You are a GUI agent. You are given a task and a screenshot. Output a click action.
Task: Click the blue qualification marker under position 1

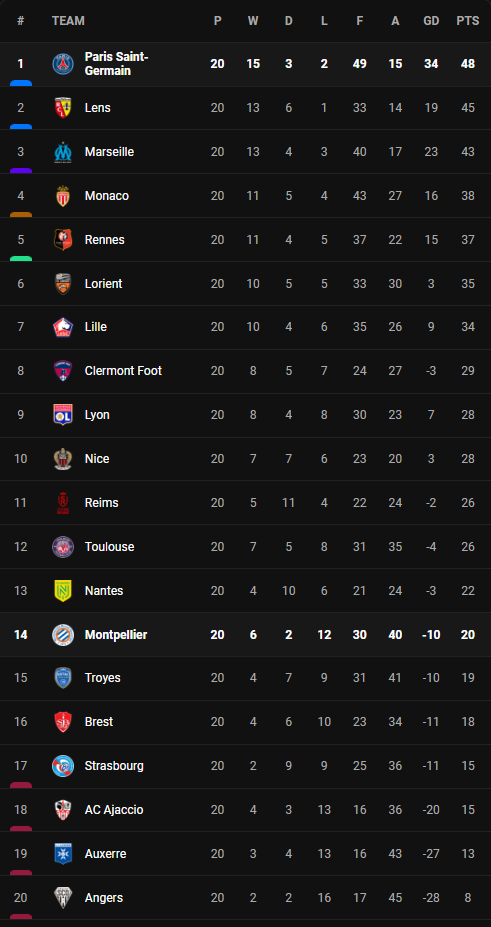21,83
